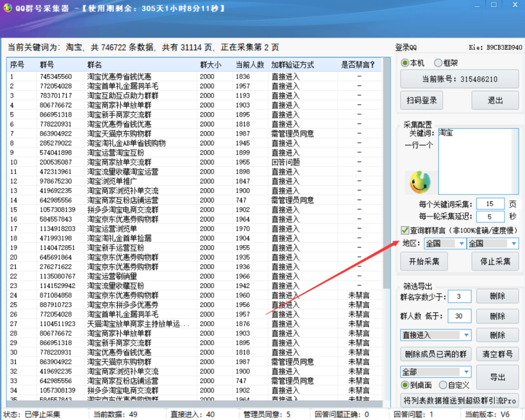525x420 pixels.
Task: Click the 每个关键词采集 pages field
Action: [490, 204]
